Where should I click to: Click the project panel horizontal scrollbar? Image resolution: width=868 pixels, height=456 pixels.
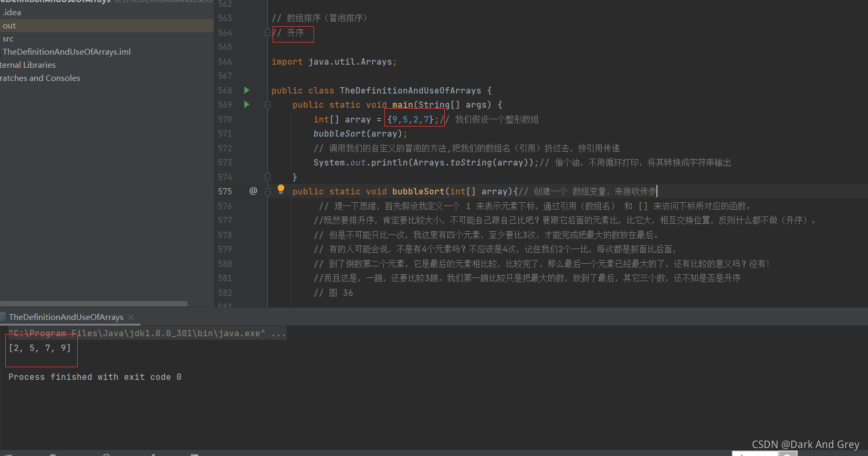tap(93, 304)
